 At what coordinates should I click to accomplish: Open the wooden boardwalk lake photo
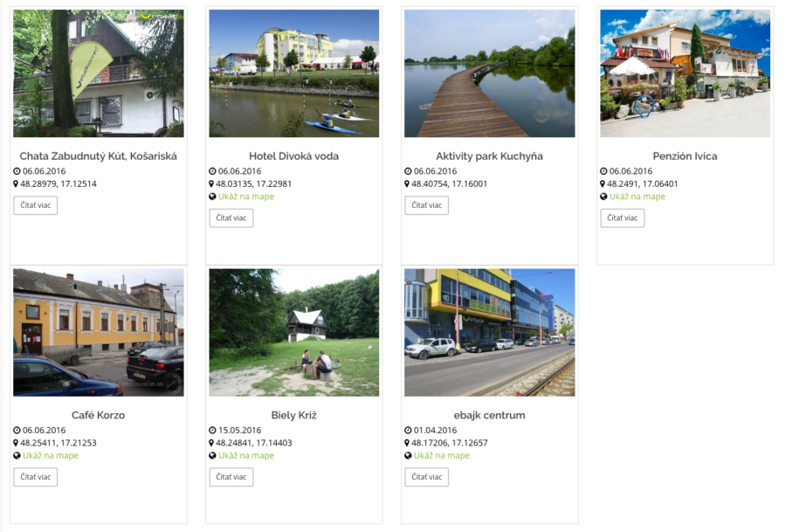point(490,73)
